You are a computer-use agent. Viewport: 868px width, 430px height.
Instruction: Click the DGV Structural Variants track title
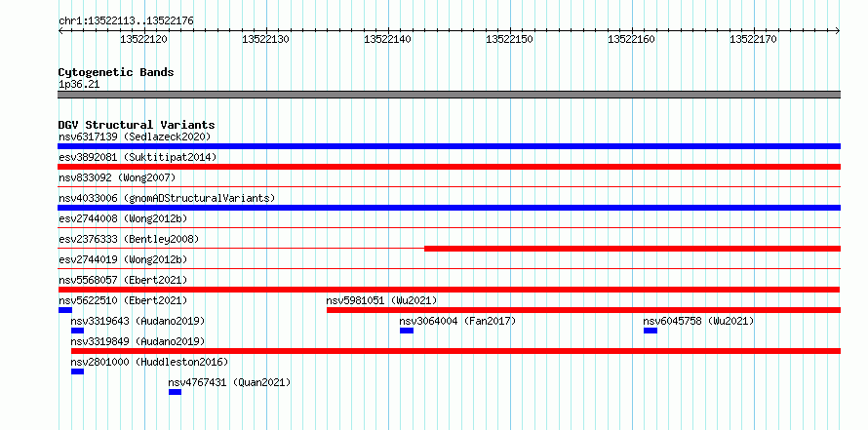(x=137, y=125)
